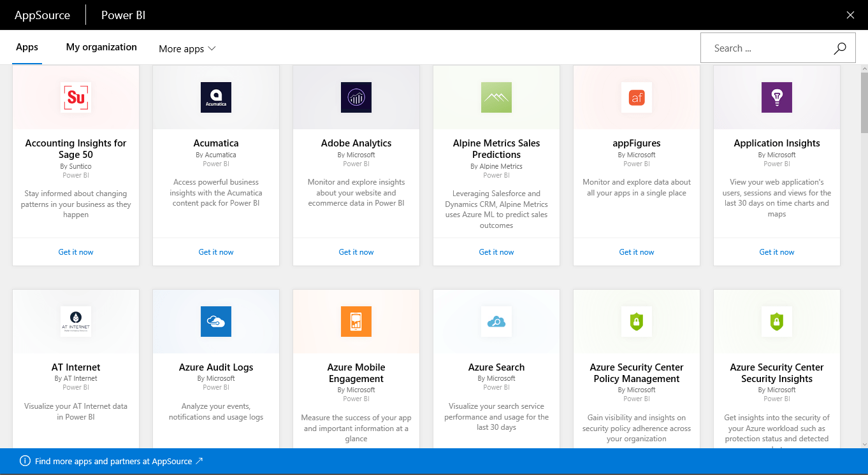Click the appFigures card title
This screenshot has width=868, height=475.
click(x=637, y=143)
